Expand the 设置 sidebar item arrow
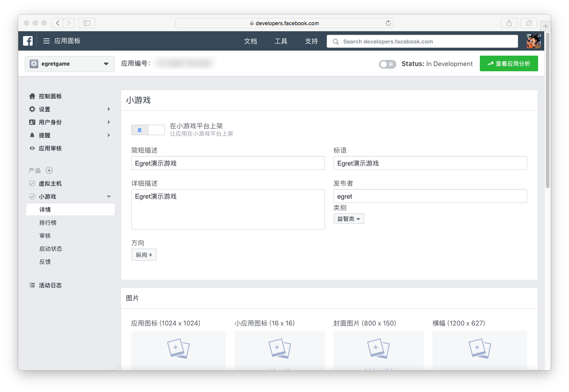 (109, 109)
